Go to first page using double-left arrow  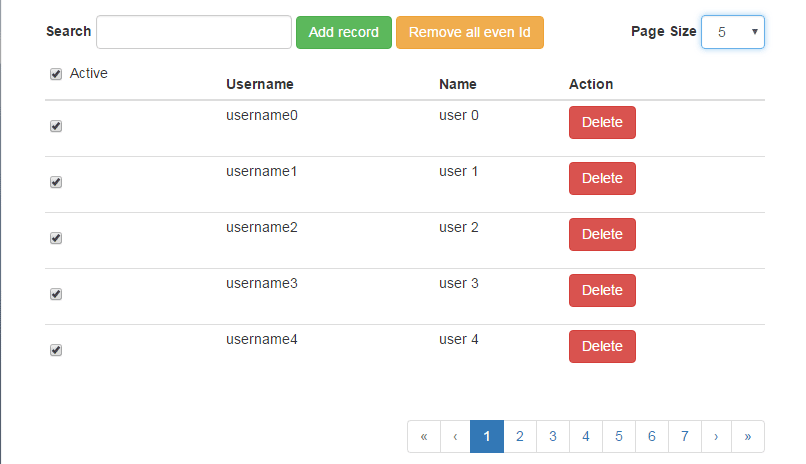pyautogui.click(x=424, y=436)
